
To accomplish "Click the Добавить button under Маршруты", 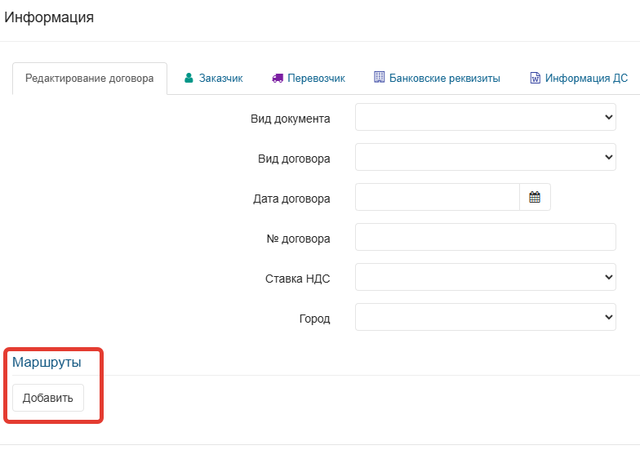I will point(48,398).
